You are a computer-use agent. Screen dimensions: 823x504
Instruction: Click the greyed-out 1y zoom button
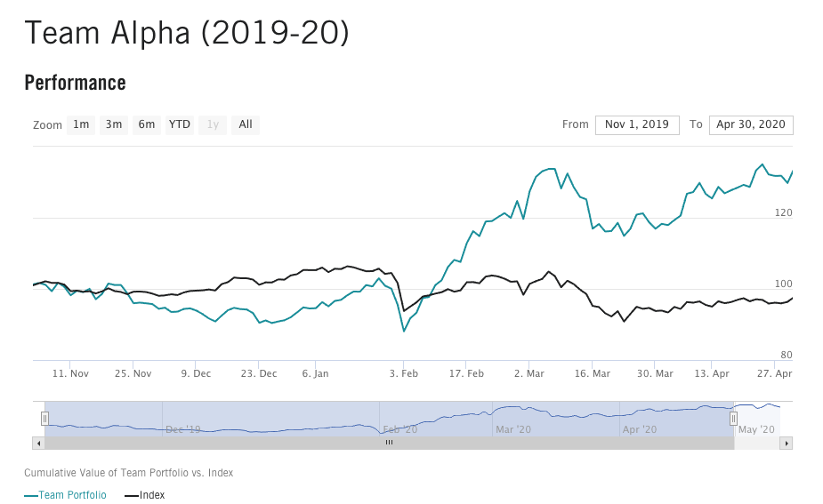tap(213, 124)
